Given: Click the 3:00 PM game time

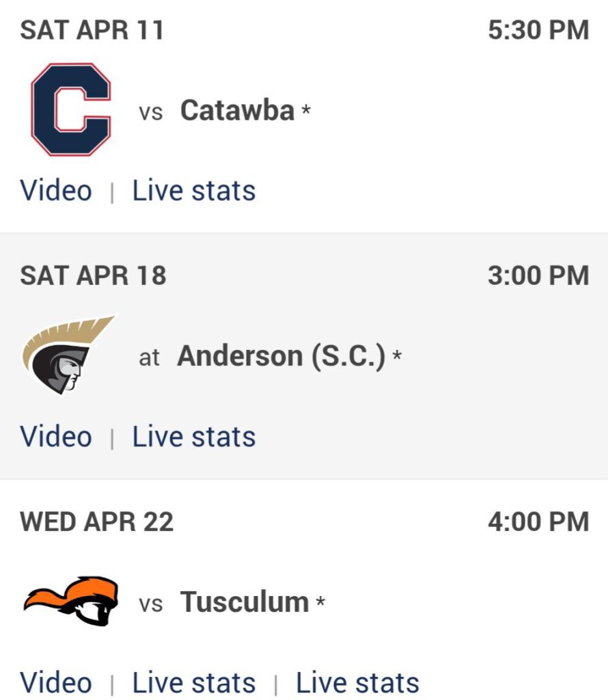Looking at the screenshot, I should 538,275.
